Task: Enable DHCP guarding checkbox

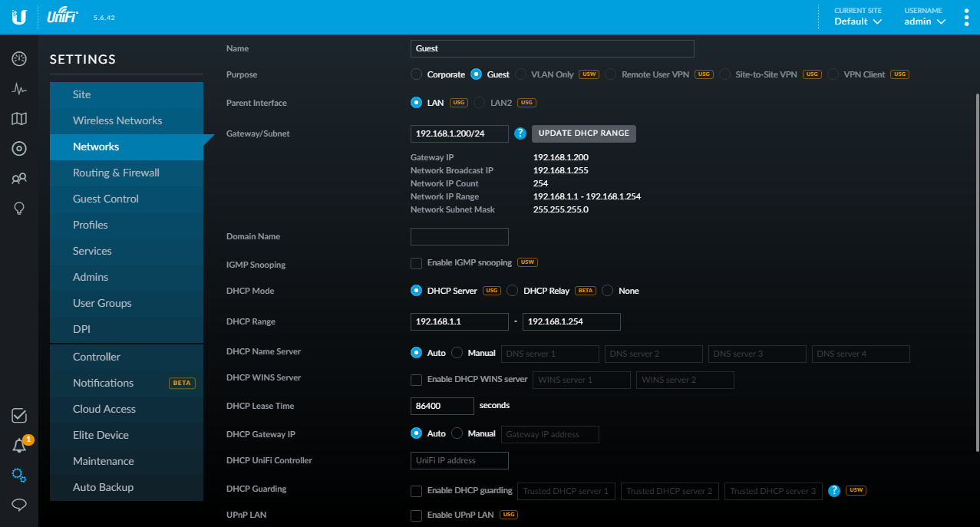Action: coord(416,491)
